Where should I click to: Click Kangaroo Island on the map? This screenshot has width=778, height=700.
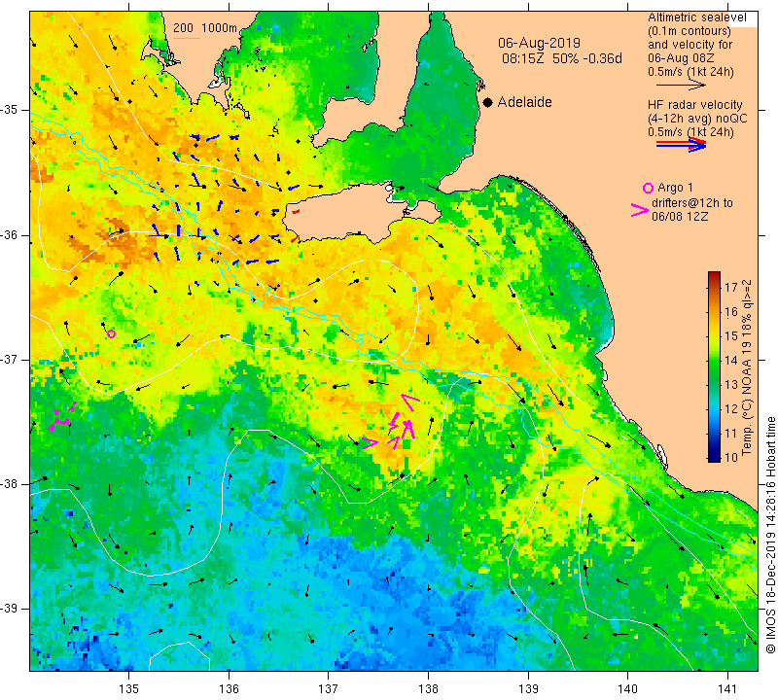(360, 212)
